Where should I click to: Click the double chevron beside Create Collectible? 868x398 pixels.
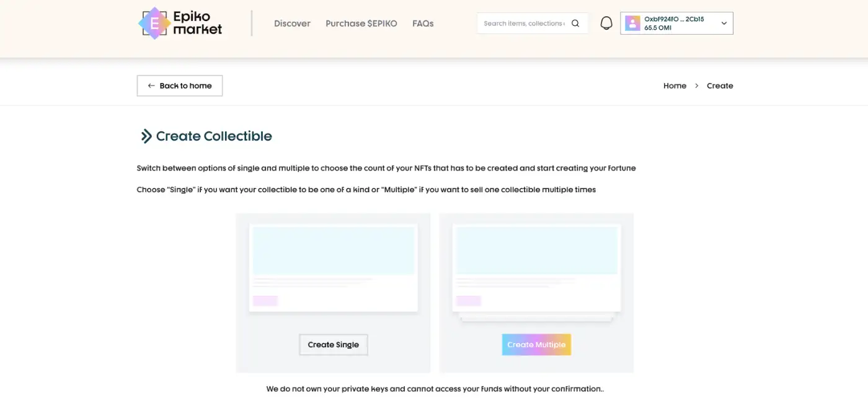tap(146, 136)
